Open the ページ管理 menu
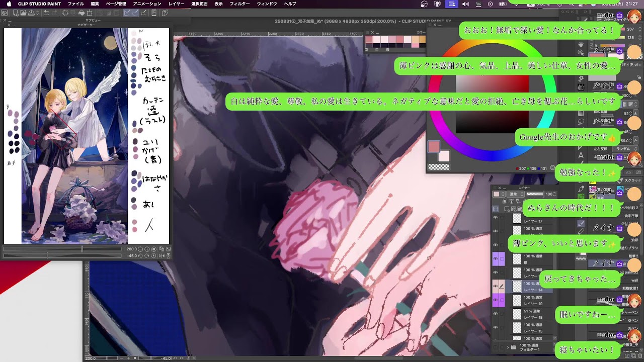 pyautogui.click(x=116, y=4)
